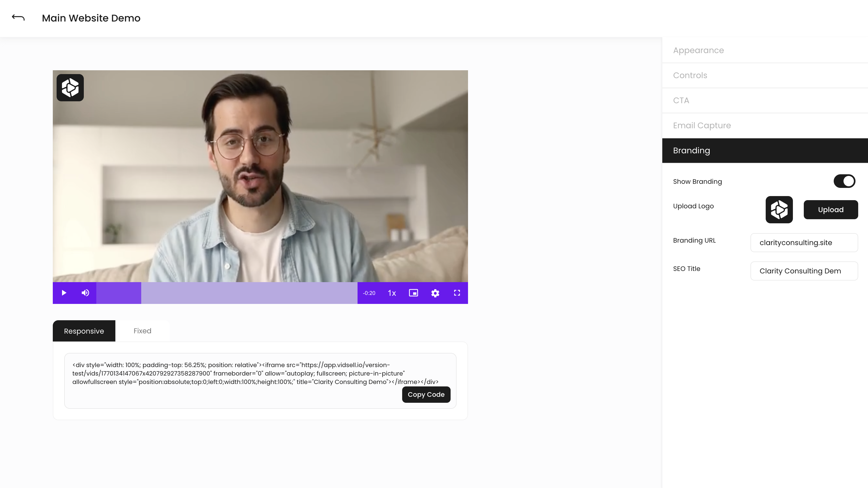Enter fullscreen mode
Screen dimensions: 868x488
pos(457,293)
